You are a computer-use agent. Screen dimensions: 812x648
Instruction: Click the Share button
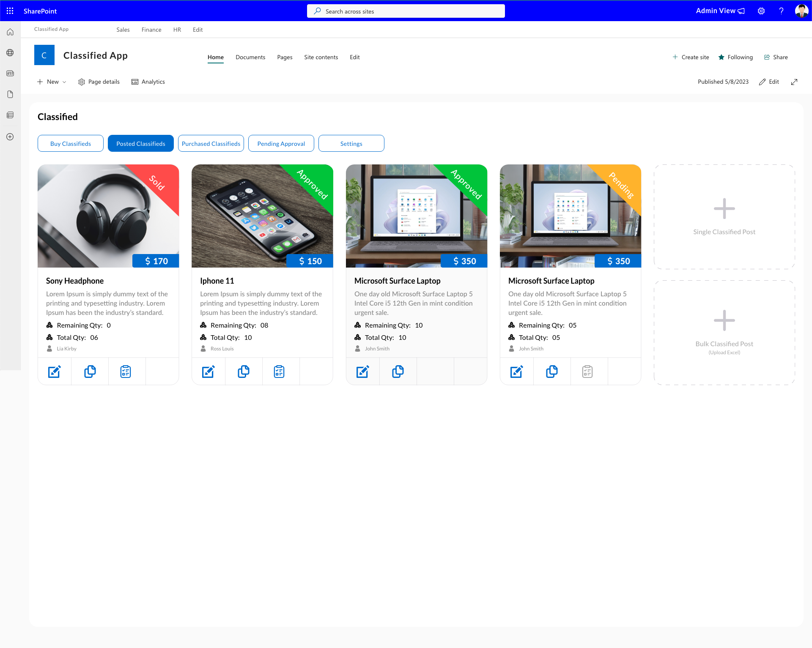point(776,57)
